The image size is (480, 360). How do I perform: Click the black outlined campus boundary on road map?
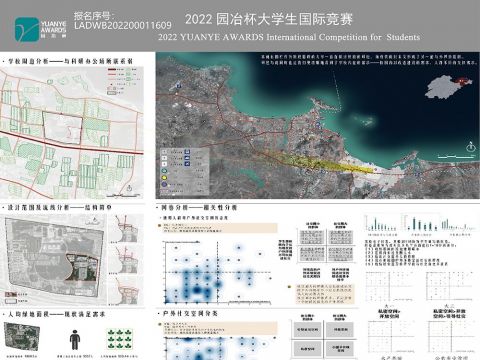click(62, 128)
